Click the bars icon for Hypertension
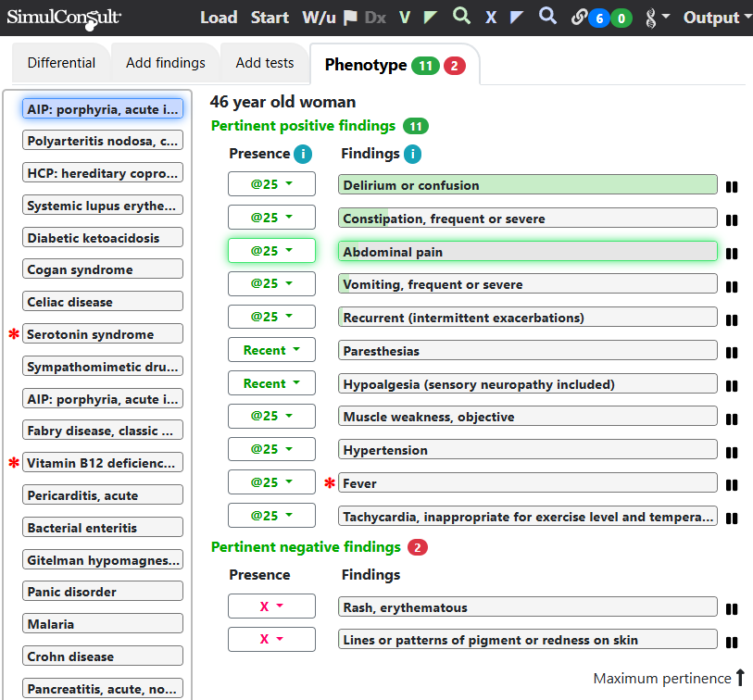The height and width of the screenshot is (700, 753). 732,452
